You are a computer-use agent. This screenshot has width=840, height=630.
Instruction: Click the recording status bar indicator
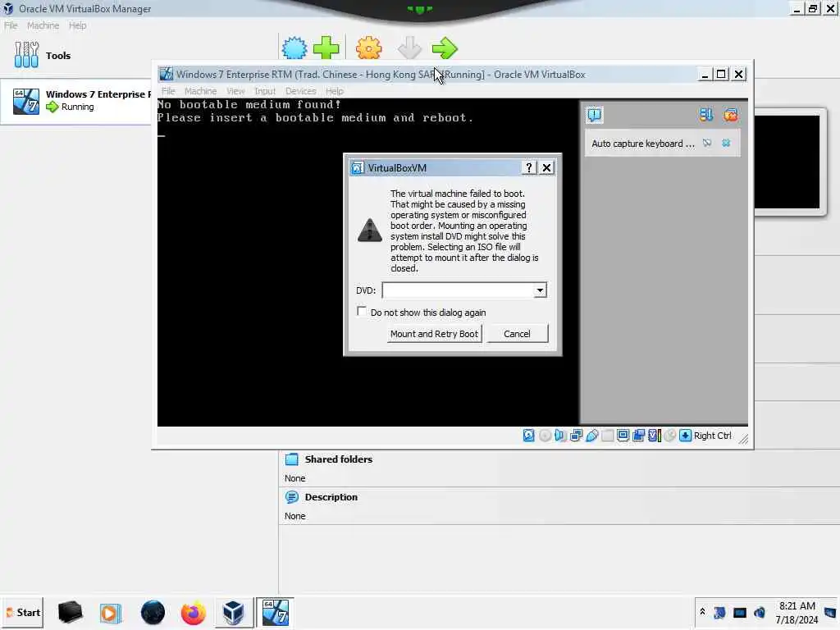point(638,436)
